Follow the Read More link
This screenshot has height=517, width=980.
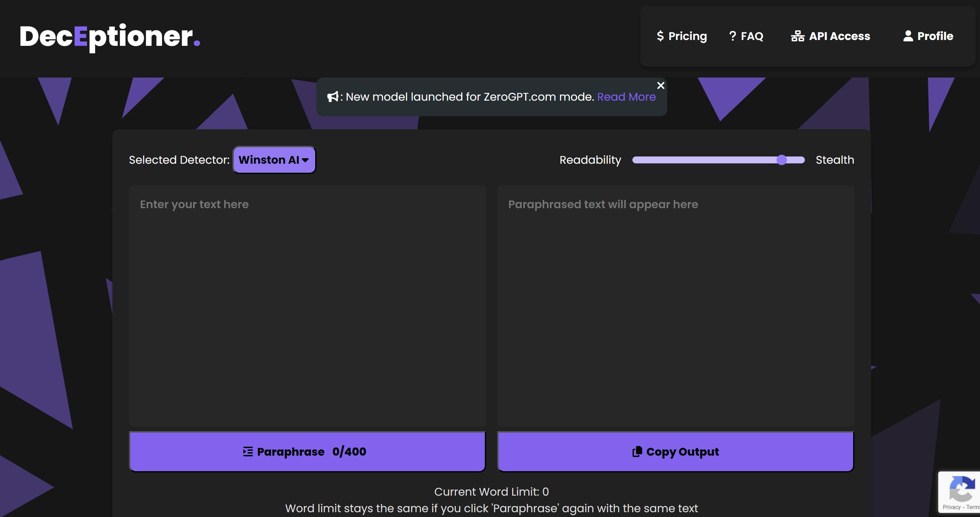pyautogui.click(x=626, y=97)
